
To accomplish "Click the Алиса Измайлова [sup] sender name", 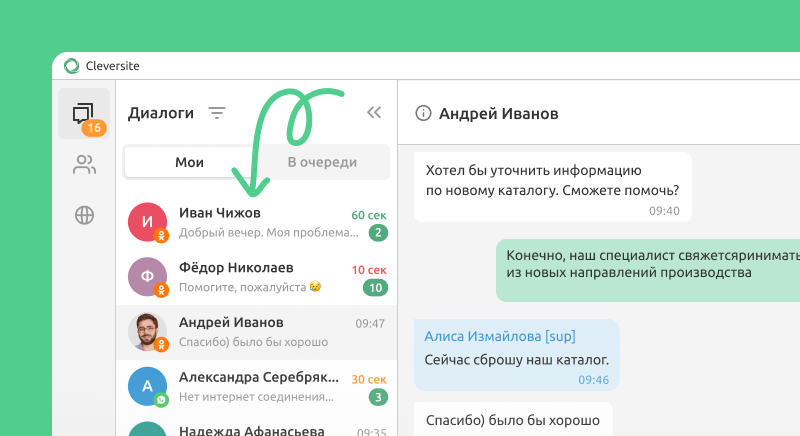I will tap(499, 337).
